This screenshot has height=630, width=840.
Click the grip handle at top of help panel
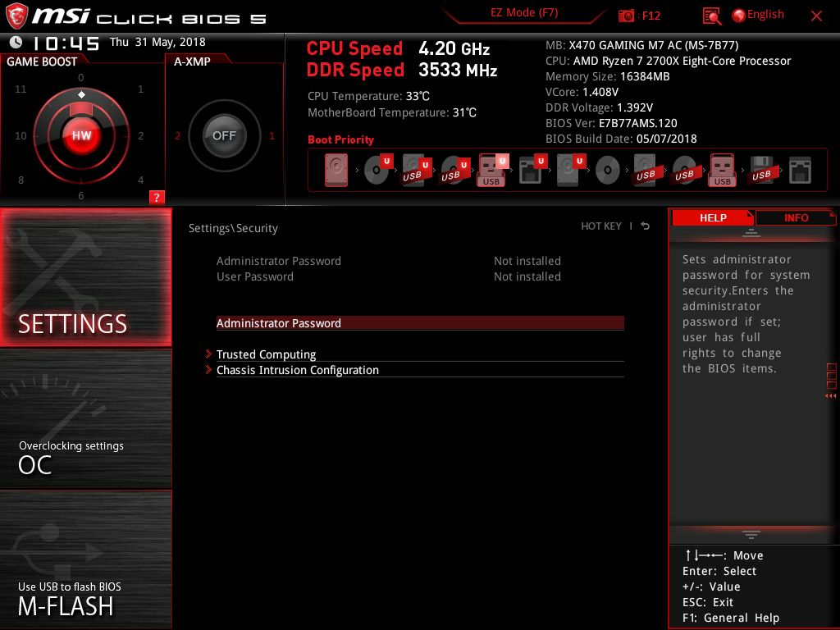coord(751,232)
